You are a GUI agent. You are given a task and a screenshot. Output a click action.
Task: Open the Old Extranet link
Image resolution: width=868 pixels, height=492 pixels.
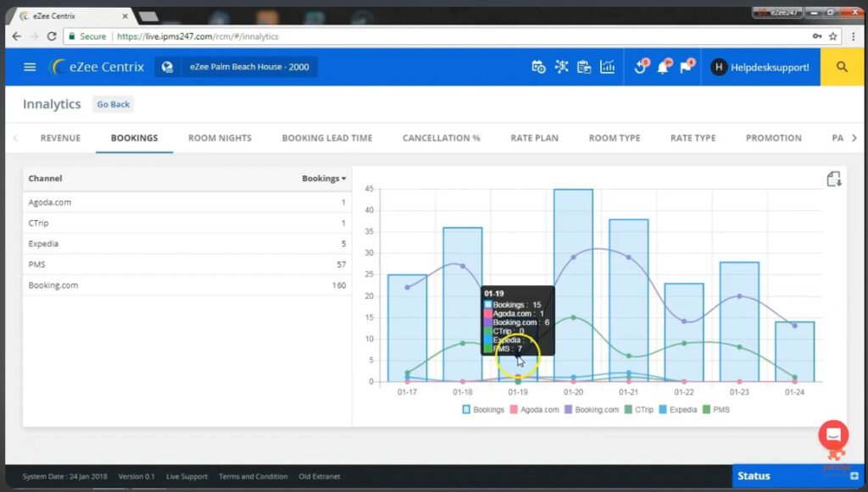(320, 476)
